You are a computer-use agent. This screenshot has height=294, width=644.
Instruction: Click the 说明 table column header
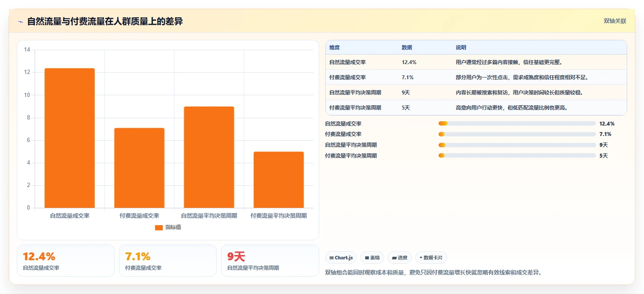click(x=461, y=48)
